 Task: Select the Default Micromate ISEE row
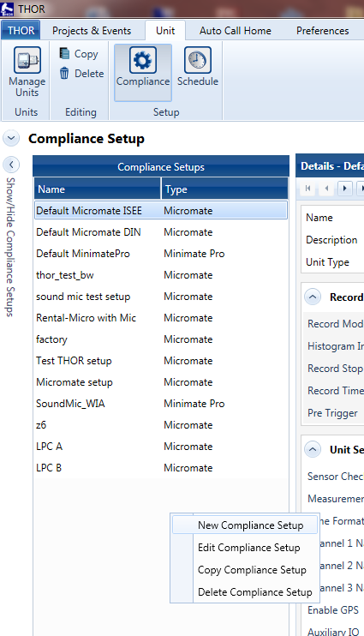(161, 211)
